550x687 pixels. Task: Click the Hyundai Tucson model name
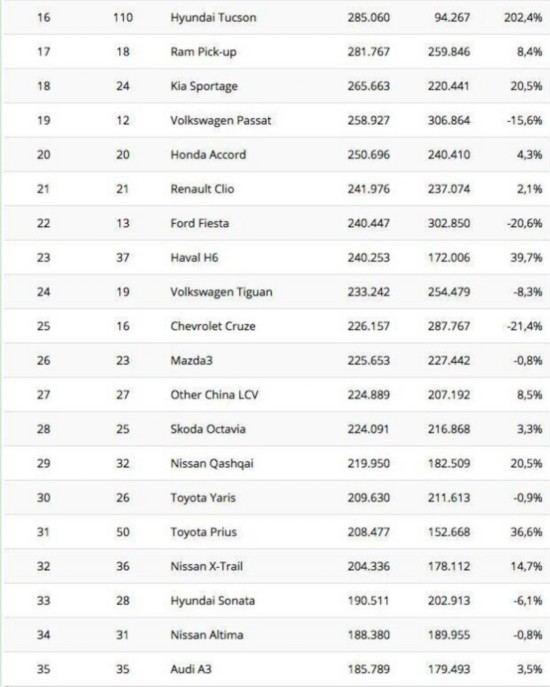point(213,18)
